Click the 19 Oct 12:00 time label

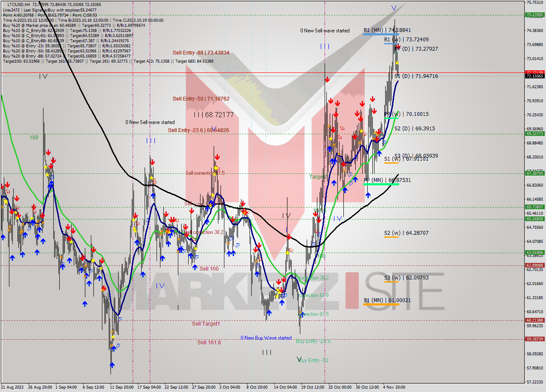tap(313, 387)
